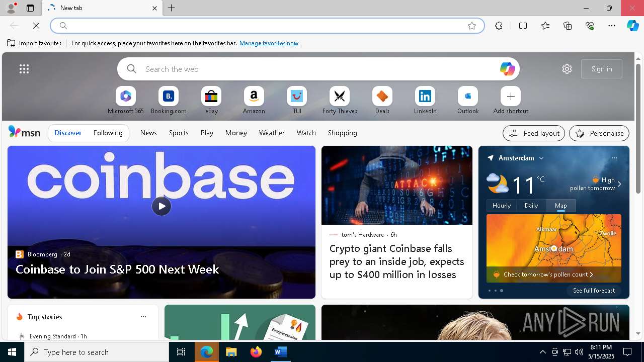Open the TUI shortcut

pyautogui.click(x=297, y=101)
